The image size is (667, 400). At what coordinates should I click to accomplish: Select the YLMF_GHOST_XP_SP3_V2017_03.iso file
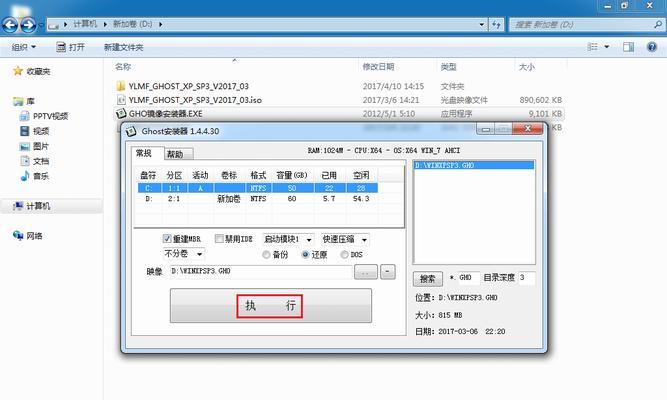195,100
